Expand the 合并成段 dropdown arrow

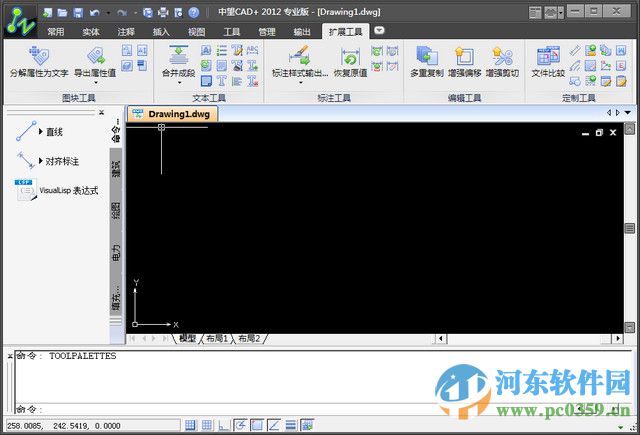tap(179, 83)
